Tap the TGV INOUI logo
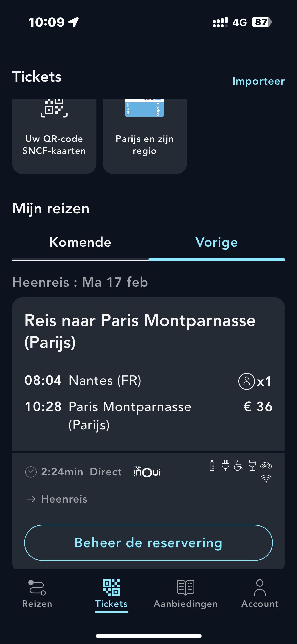The width and height of the screenshot is (297, 644). tap(147, 471)
